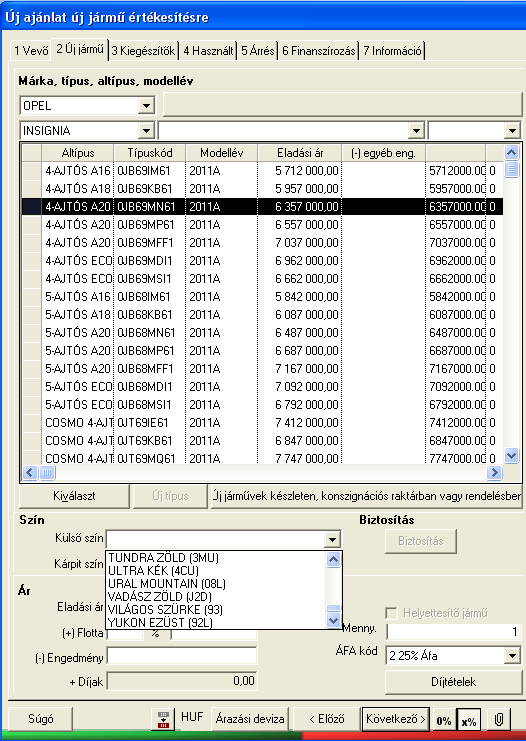Select row with type code 0JB69MP61

[x=262, y=224]
